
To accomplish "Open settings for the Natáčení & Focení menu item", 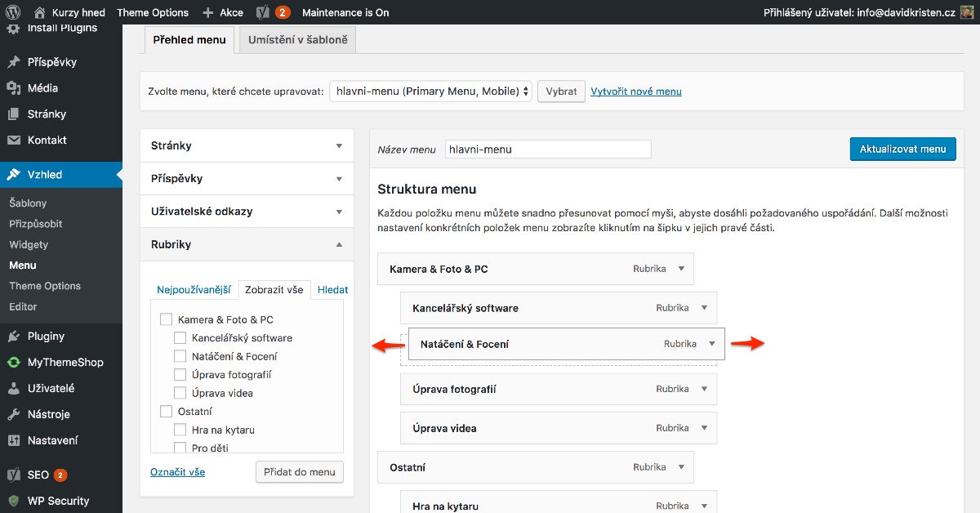I will (x=710, y=344).
